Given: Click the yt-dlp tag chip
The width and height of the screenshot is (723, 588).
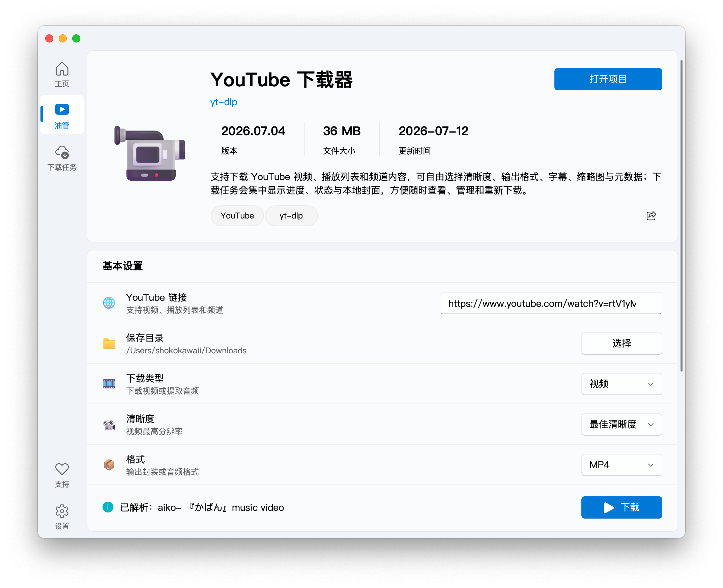Looking at the screenshot, I should [x=291, y=216].
